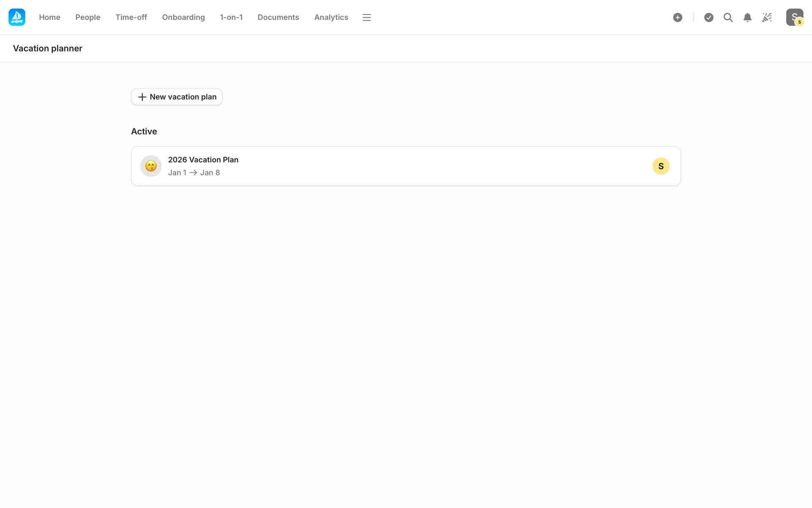Navigate to Onboarding
Image resolution: width=812 pixels, height=508 pixels.
tap(183, 17)
